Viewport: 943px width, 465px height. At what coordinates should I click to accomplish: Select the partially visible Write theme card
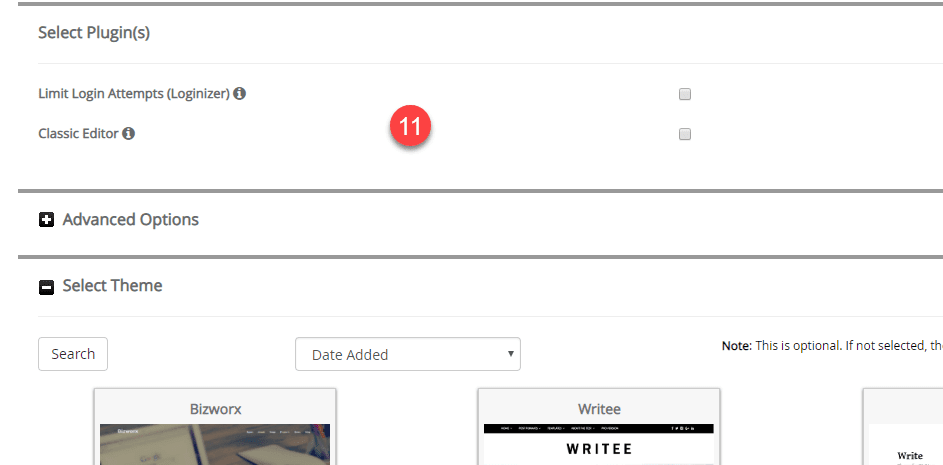[x=903, y=427]
